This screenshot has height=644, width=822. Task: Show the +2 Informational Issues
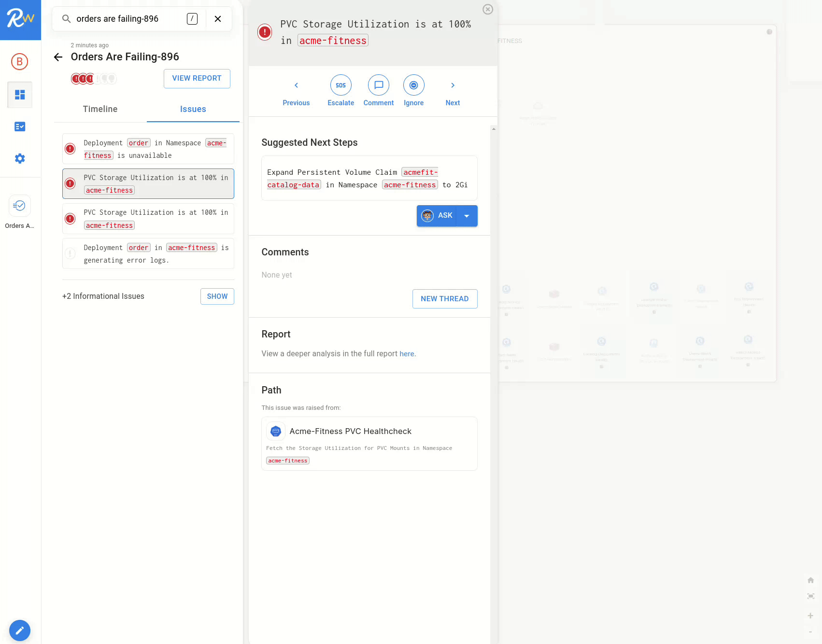(217, 296)
